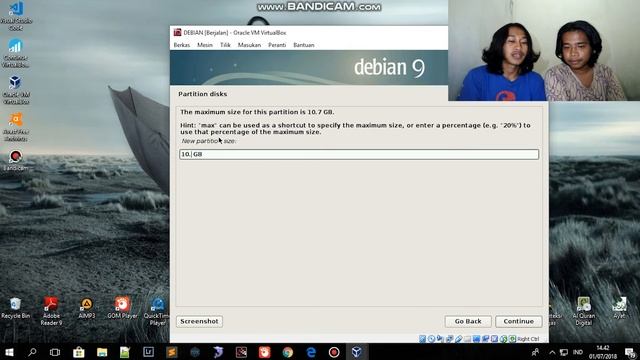Click the mouse integration indicator in status bar
The width and height of the screenshot is (640, 360).
[503, 339]
